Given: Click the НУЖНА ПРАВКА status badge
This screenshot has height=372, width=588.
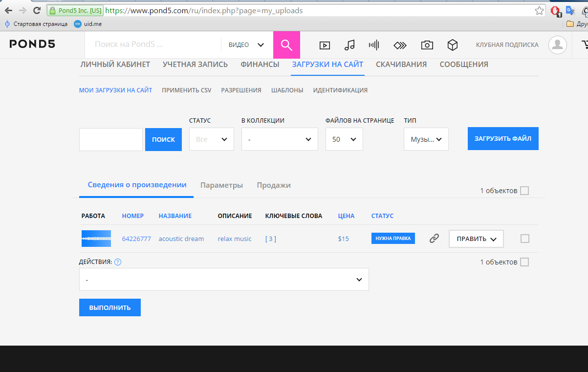Looking at the screenshot, I should click(x=393, y=239).
